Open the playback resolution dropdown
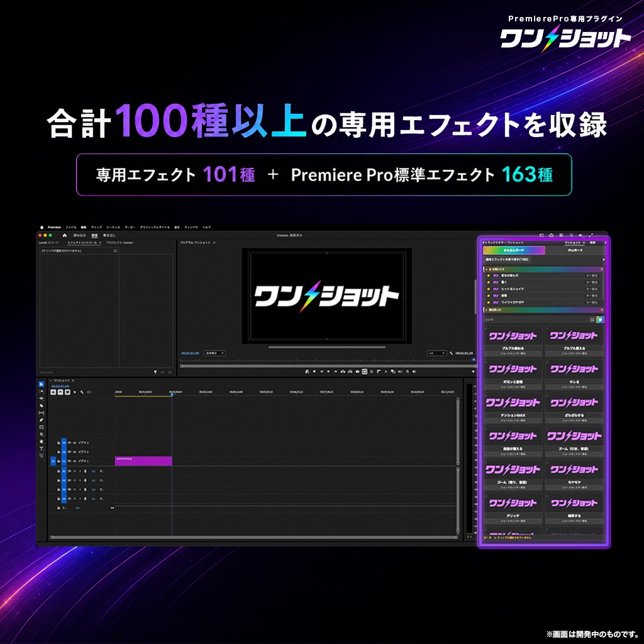This screenshot has height=644, width=644. coord(436,353)
